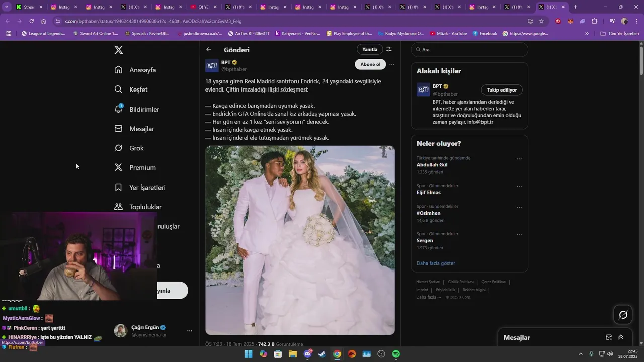Viewport: 644px width, 362px height.
Task: Open the three-dot Chrome menu
Action: coord(636,21)
